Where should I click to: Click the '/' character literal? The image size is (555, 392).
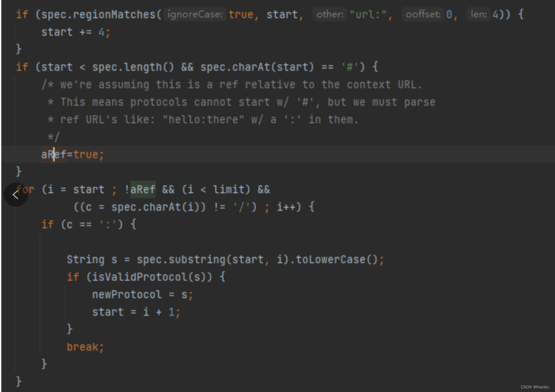tap(242, 207)
